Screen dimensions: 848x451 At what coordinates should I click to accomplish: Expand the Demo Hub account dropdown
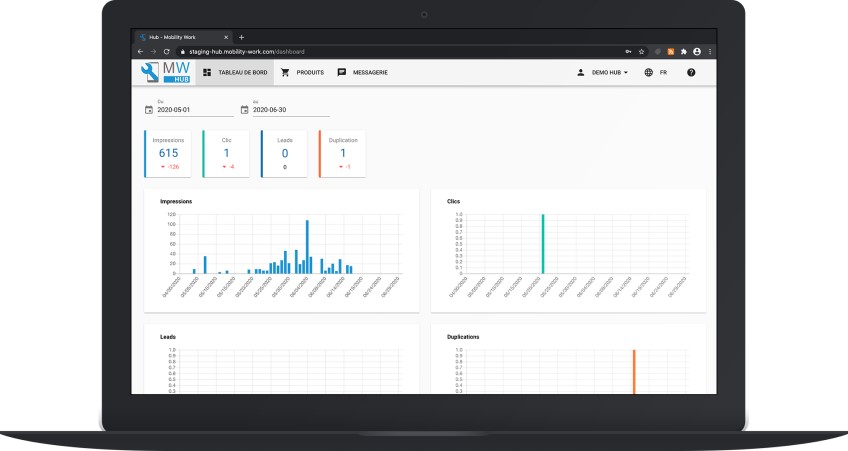point(602,72)
